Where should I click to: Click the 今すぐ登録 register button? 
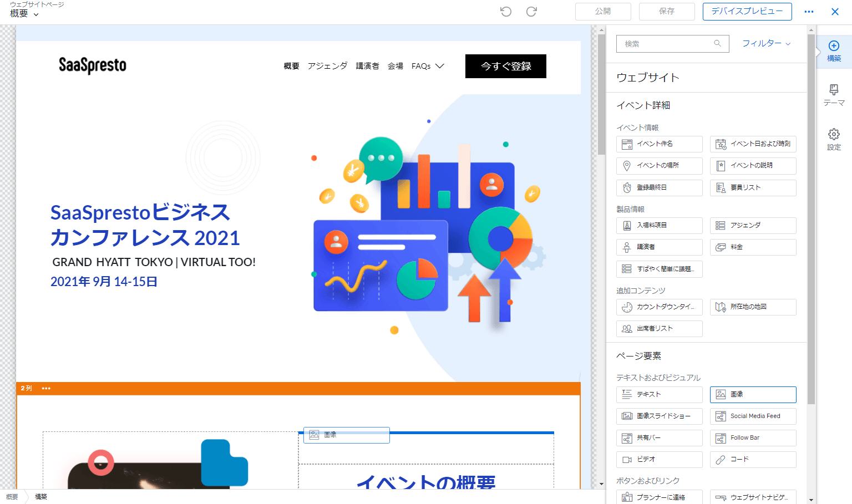click(506, 66)
